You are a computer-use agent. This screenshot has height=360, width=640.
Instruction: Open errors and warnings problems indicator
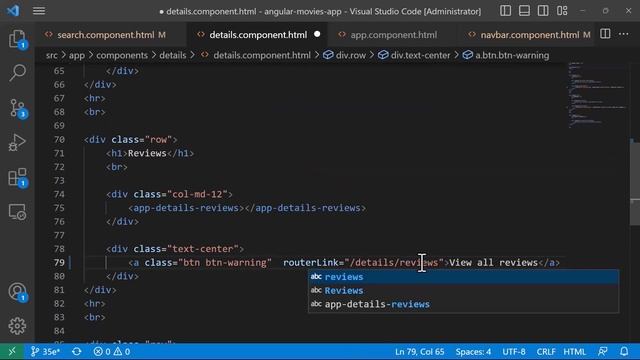(x=111, y=351)
